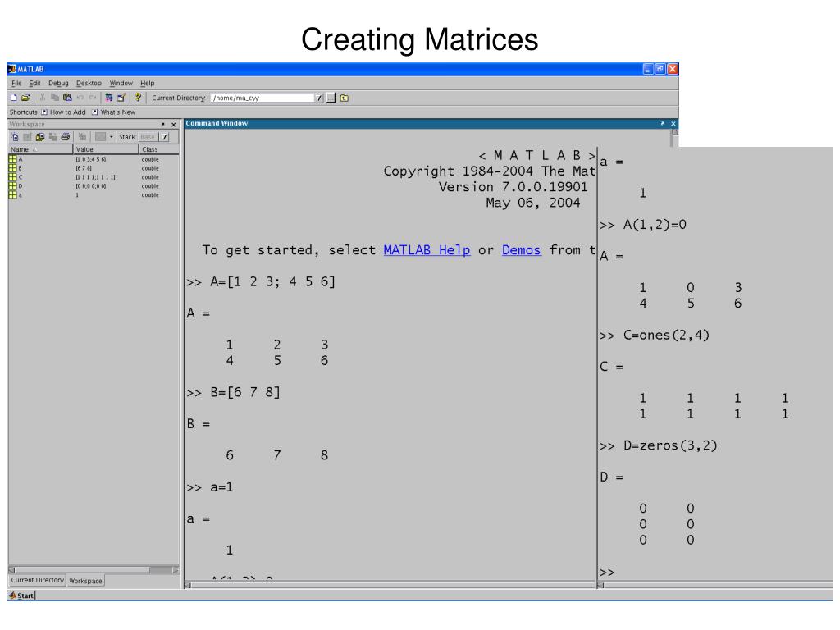Screen dimensions: 840x630
Task: Open the GUIDE icon in the toolbar
Action: [x=121, y=98]
